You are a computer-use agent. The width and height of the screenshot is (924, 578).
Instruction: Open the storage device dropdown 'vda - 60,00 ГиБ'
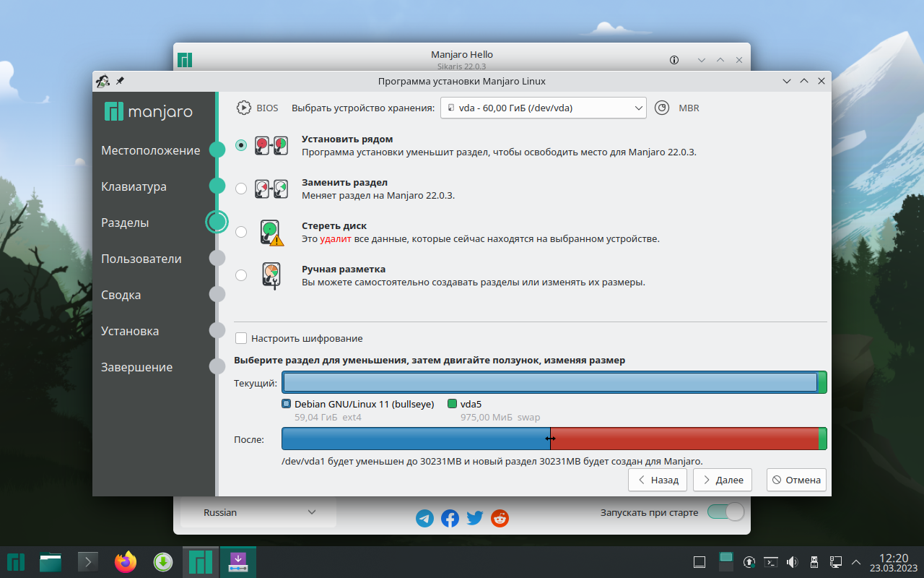543,108
